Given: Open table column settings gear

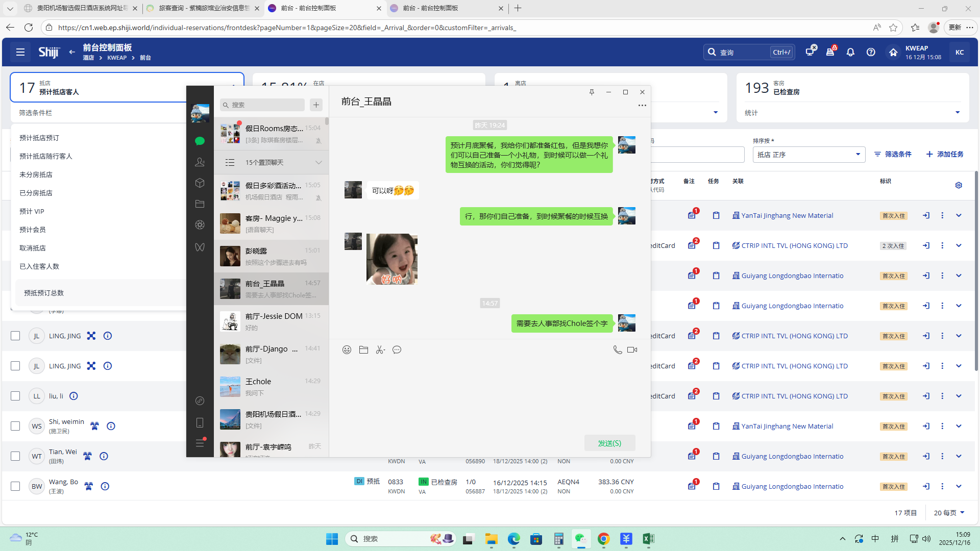Looking at the screenshot, I should click(959, 185).
